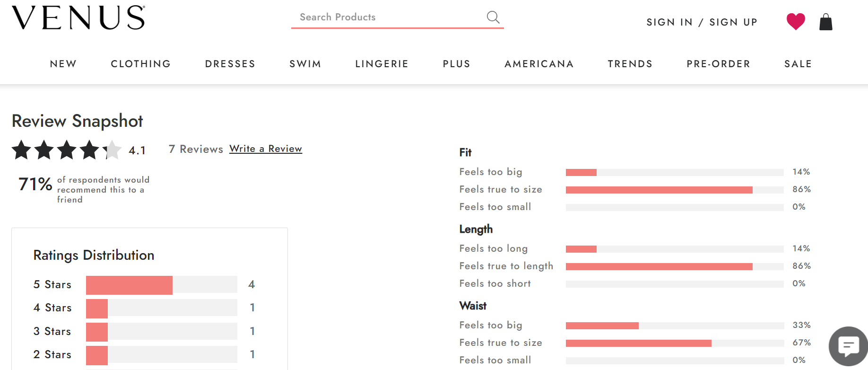The image size is (868, 370).
Task: Open the SWIM menu
Action: click(x=305, y=64)
